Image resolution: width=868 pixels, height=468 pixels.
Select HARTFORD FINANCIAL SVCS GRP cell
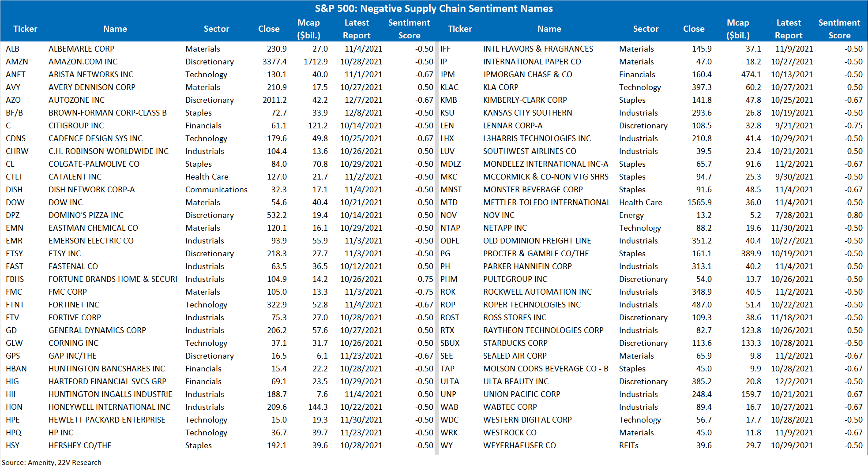pyautogui.click(x=107, y=382)
